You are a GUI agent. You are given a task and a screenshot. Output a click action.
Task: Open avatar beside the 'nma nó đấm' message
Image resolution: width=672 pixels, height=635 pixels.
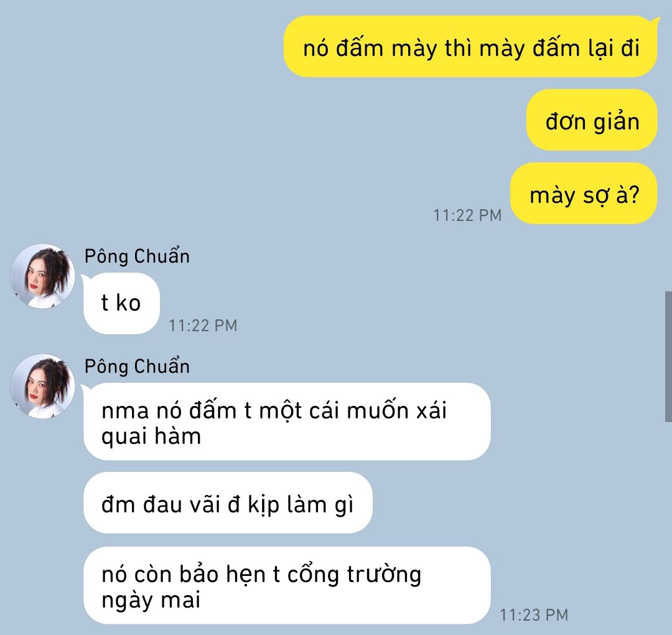[42, 386]
